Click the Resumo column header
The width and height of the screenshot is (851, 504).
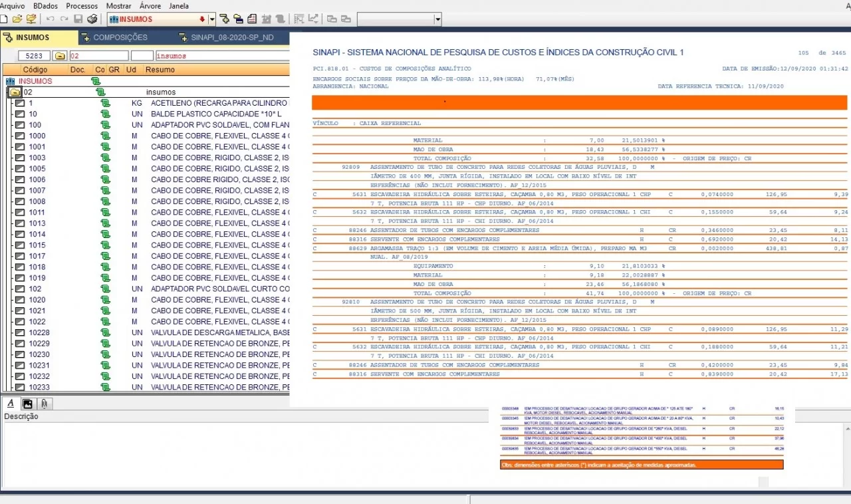tap(216, 69)
